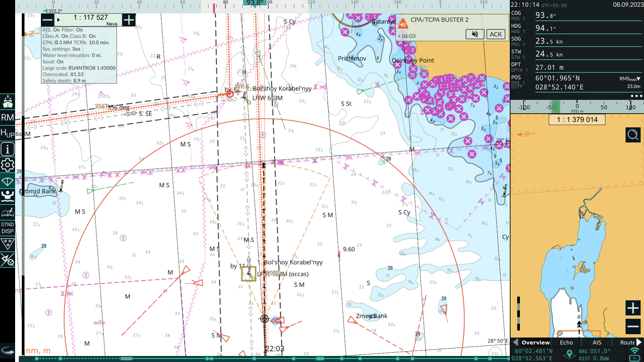Image resolution: width=644 pixels, height=362 pixels.
Task: Mute the CPA/TCPA alarm sound
Action: pyautogui.click(x=475, y=34)
